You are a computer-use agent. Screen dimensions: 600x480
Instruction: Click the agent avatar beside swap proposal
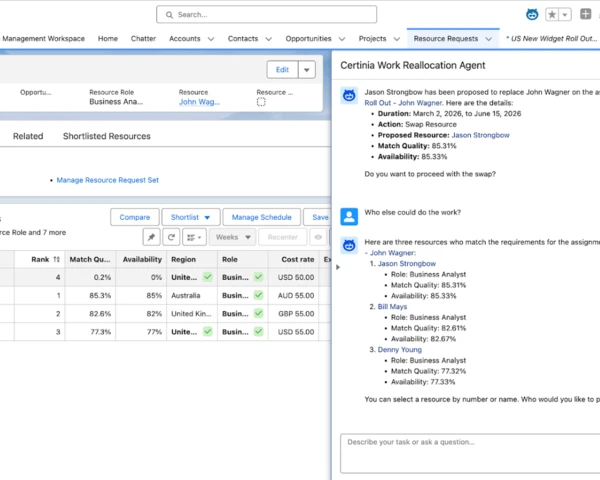coord(349,95)
